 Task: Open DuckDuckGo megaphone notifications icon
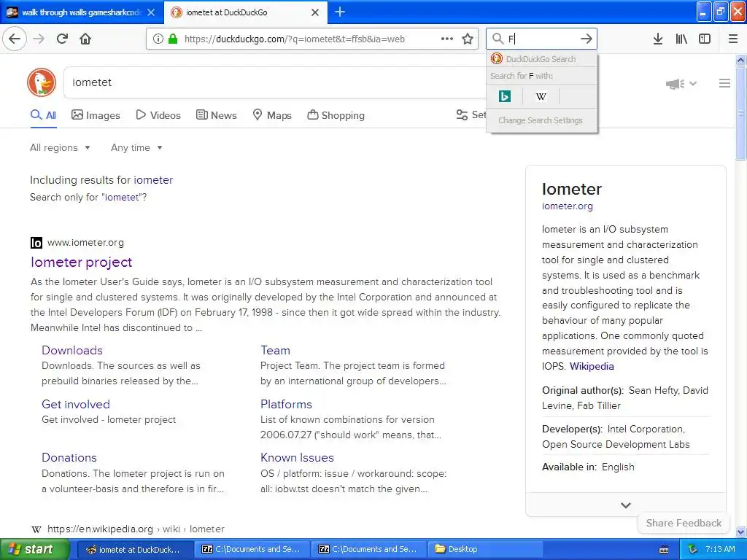(x=675, y=84)
